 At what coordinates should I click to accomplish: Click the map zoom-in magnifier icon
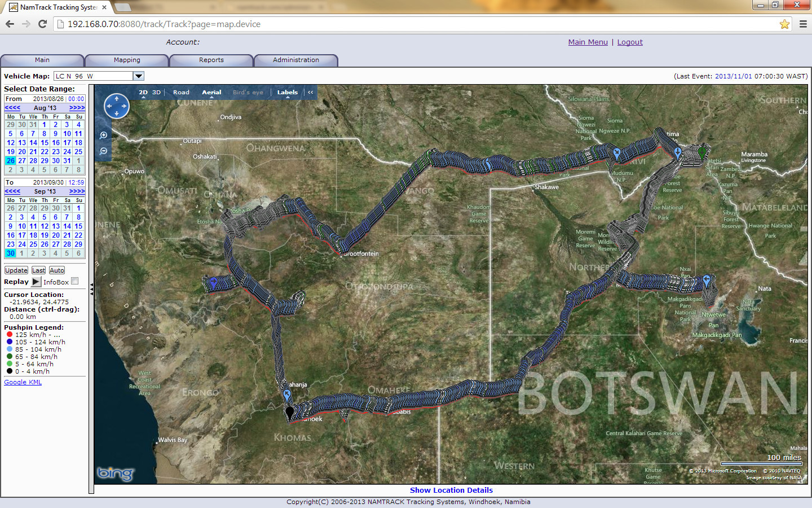point(104,135)
